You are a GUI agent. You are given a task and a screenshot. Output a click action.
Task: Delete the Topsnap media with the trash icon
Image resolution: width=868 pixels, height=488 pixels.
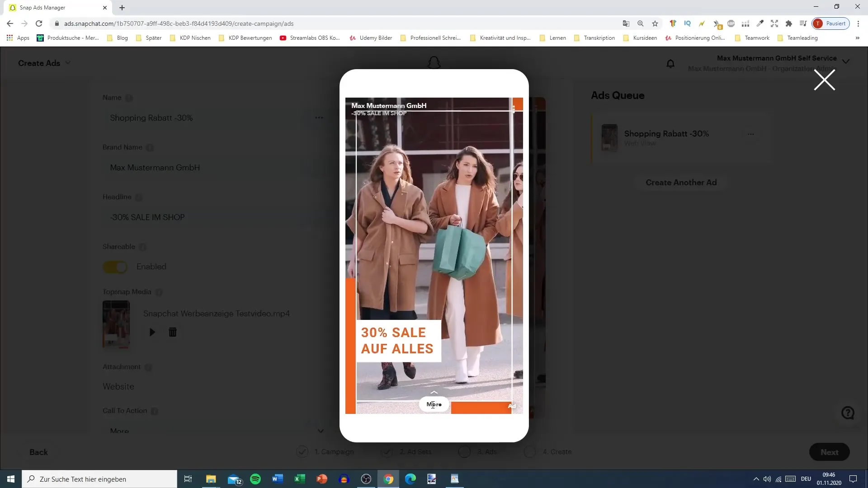coord(173,332)
